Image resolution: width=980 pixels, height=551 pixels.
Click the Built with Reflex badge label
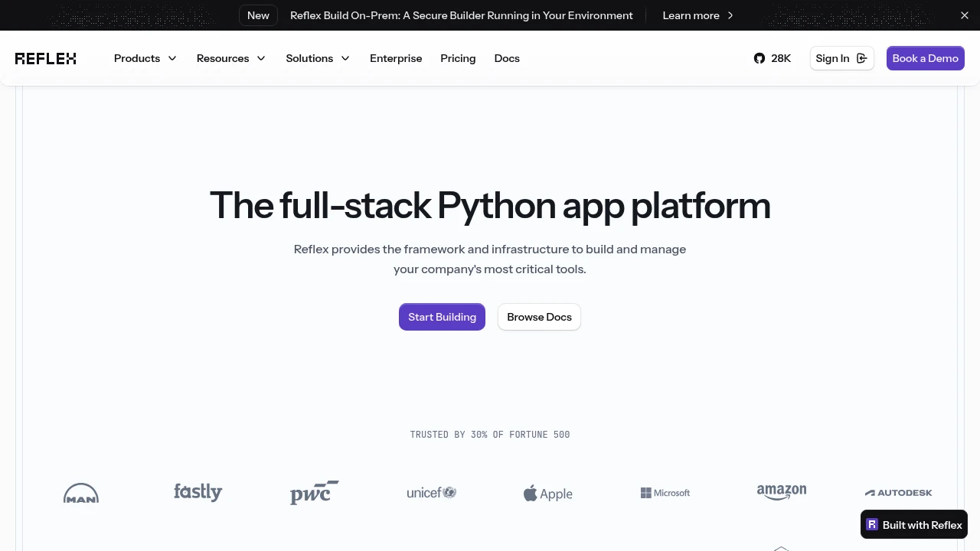[922, 525]
